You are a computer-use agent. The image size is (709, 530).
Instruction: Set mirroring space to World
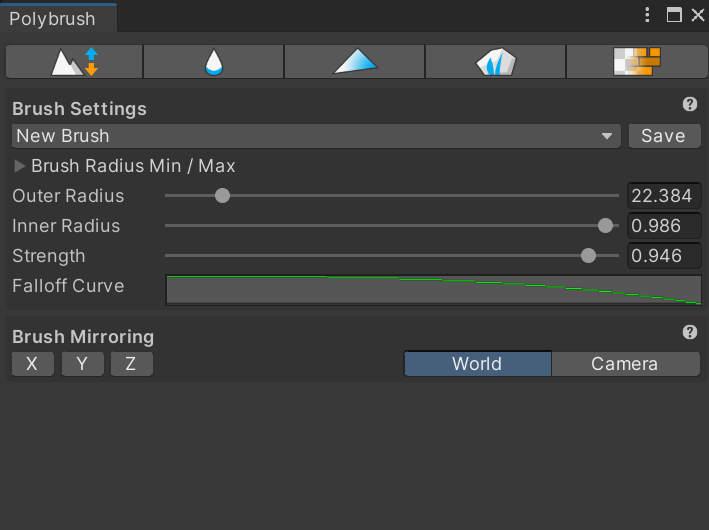(x=477, y=364)
